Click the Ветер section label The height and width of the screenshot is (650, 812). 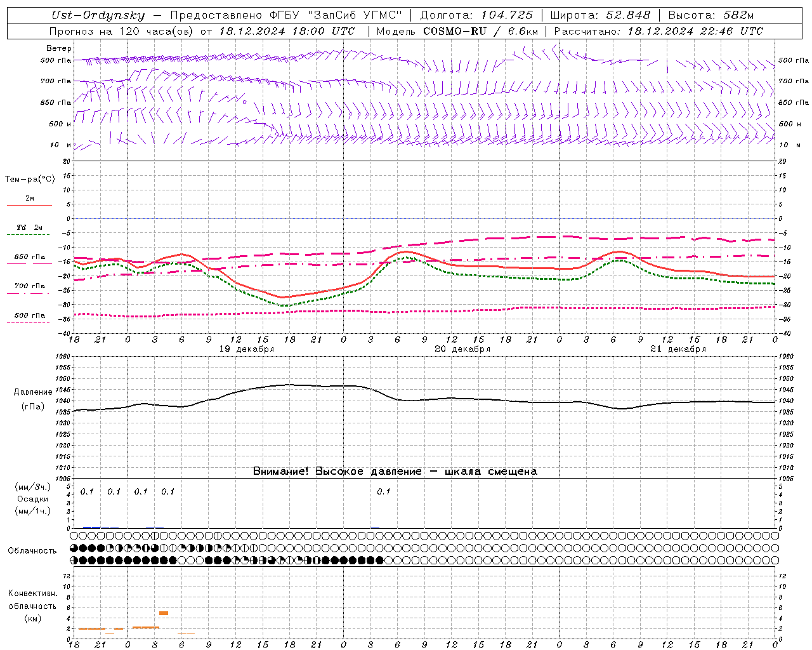pyautogui.click(x=59, y=48)
